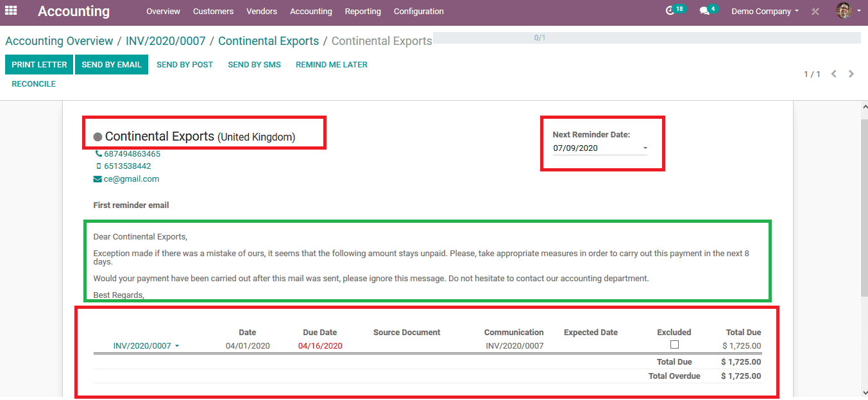
Task: Click the Reconcile button
Action: click(34, 84)
